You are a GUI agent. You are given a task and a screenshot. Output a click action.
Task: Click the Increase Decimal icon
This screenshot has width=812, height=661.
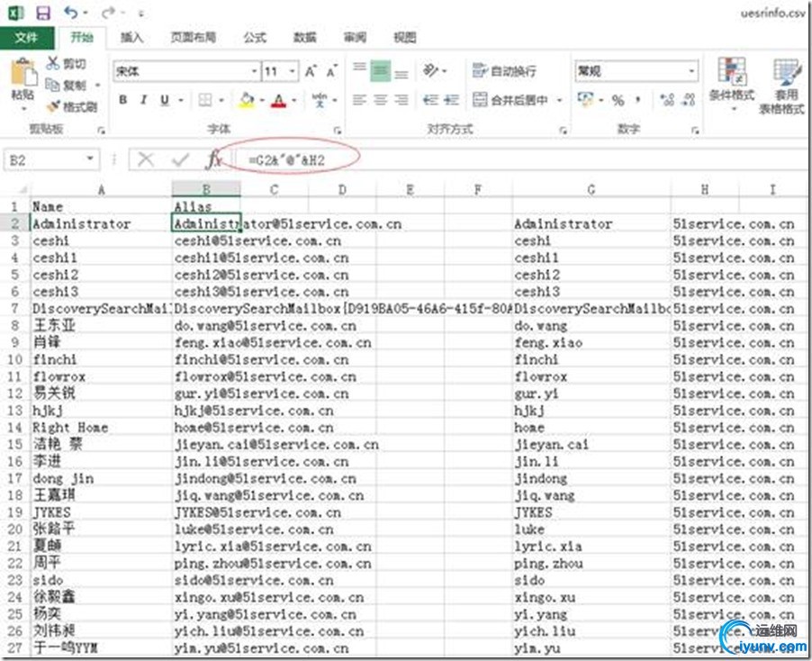click(x=668, y=99)
